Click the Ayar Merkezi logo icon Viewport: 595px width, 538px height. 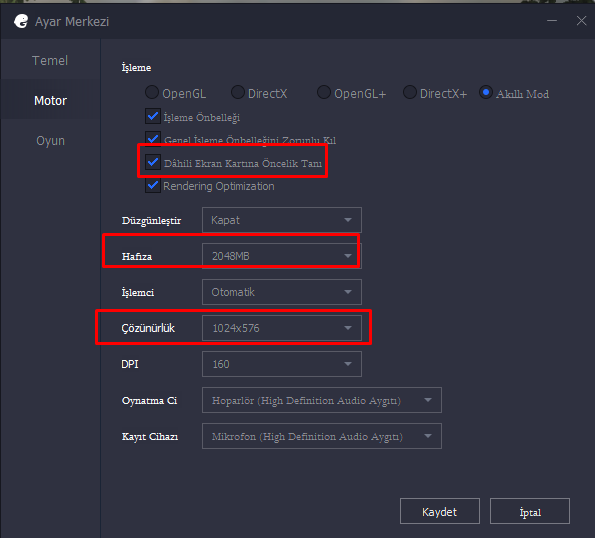point(21,22)
